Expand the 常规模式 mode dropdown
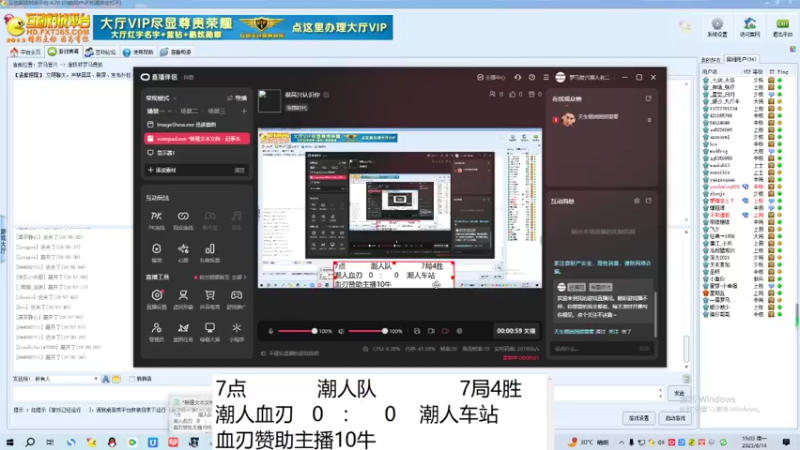The width and height of the screenshot is (800, 450). 161,98
